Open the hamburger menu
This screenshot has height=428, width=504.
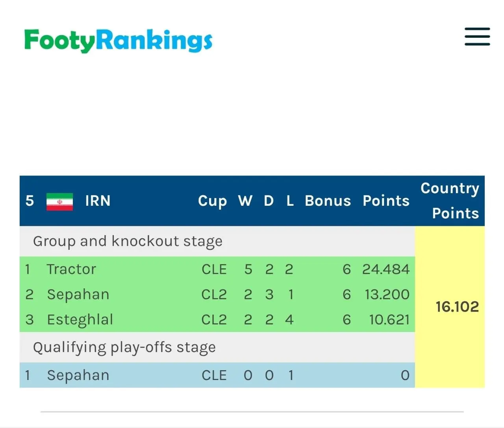coord(477,37)
